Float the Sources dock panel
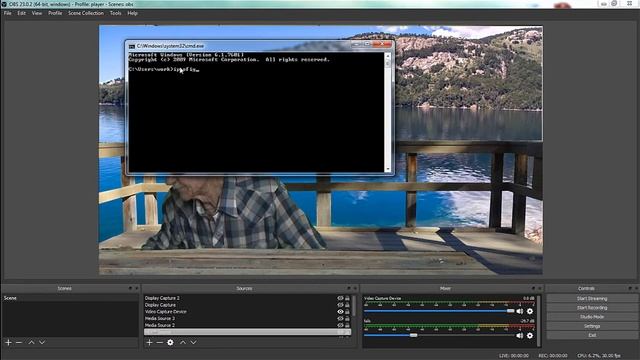The image size is (640, 360). tap(349, 288)
